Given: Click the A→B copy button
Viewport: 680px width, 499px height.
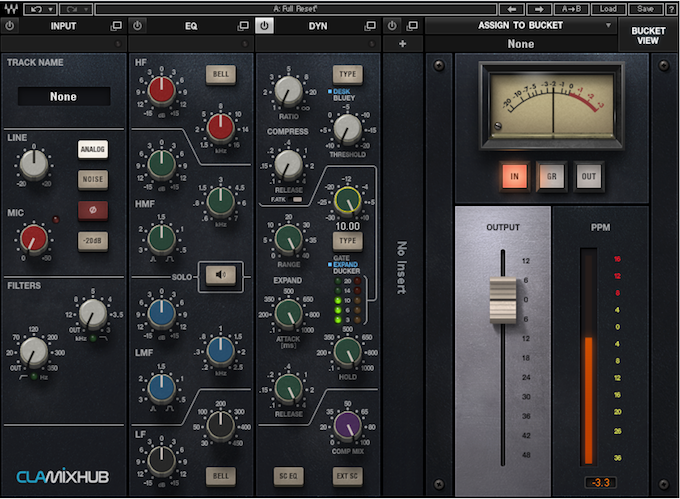Looking at the screenshot, I should [571, 9].
